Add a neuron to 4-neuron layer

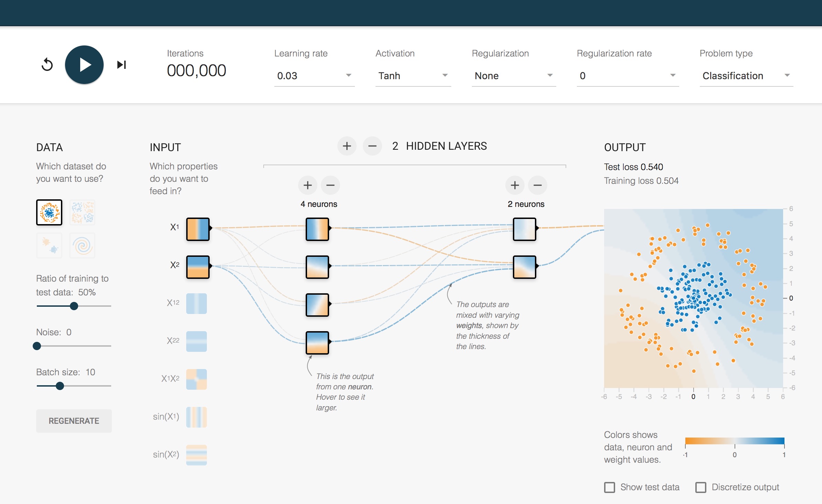307,186
